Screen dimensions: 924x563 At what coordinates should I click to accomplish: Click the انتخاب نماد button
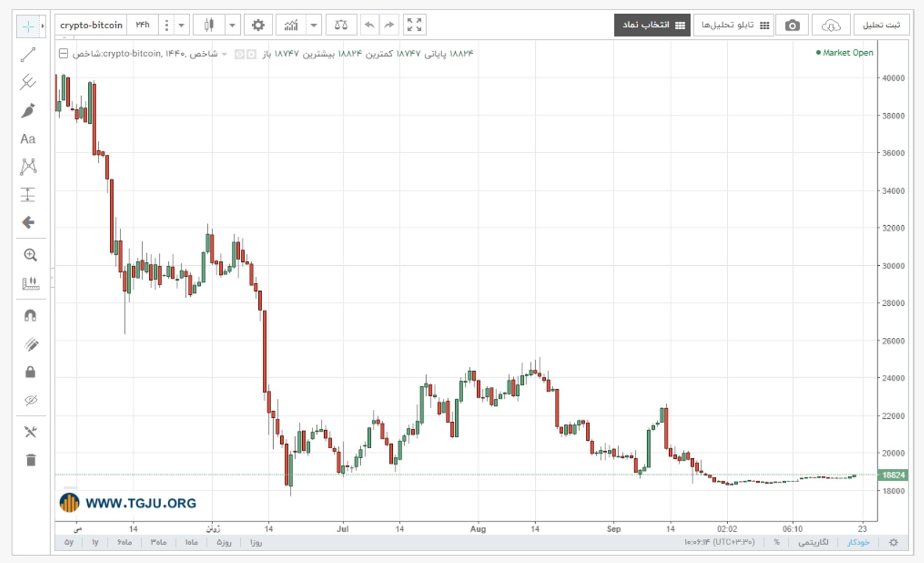click(x=652, y=25)
